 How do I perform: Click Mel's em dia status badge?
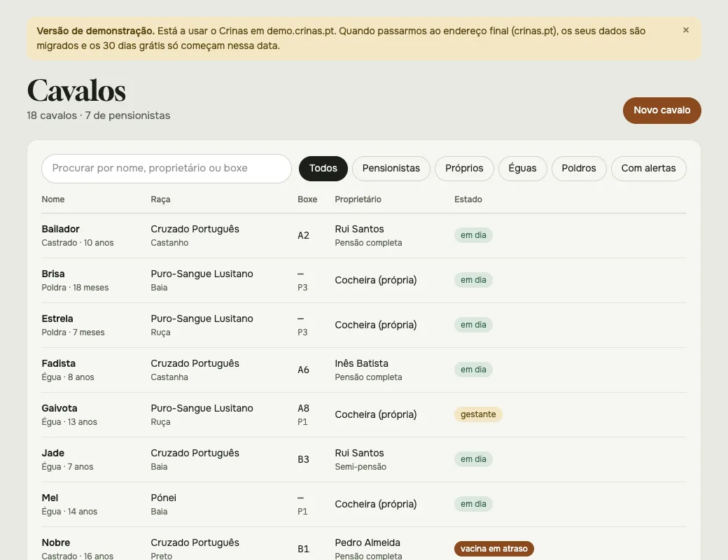coord(473,504)
